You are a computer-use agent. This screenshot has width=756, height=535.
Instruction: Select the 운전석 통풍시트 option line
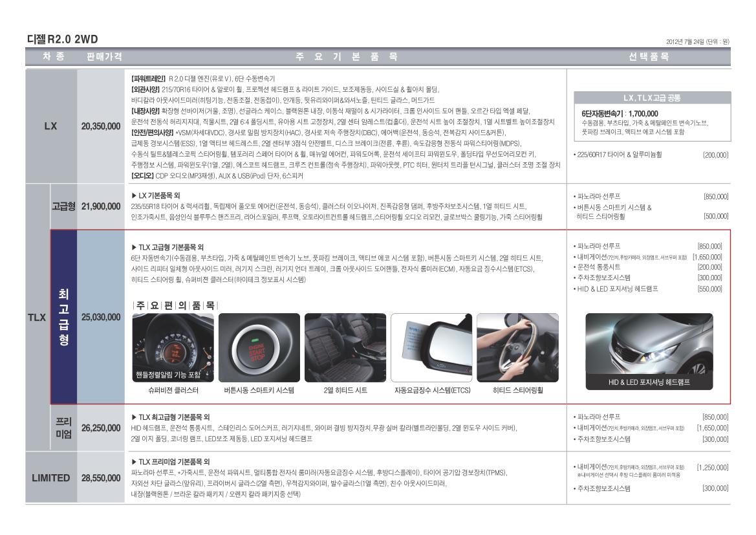[x=599, y=267]
